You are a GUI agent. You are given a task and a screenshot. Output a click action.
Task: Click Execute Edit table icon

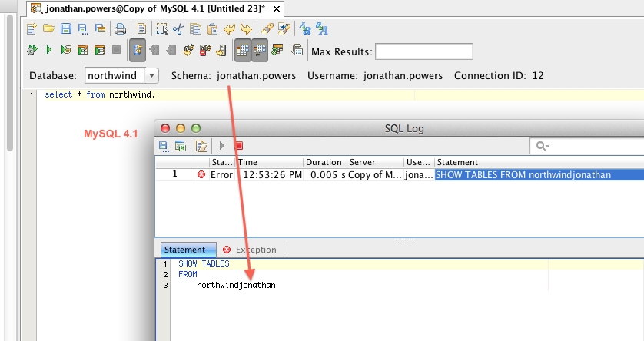click(83, 50)
